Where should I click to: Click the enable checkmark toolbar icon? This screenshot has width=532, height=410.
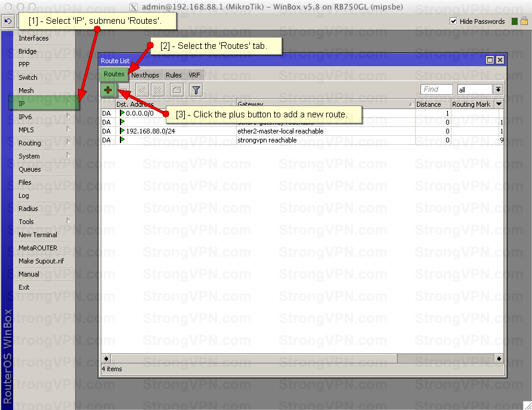142,90
